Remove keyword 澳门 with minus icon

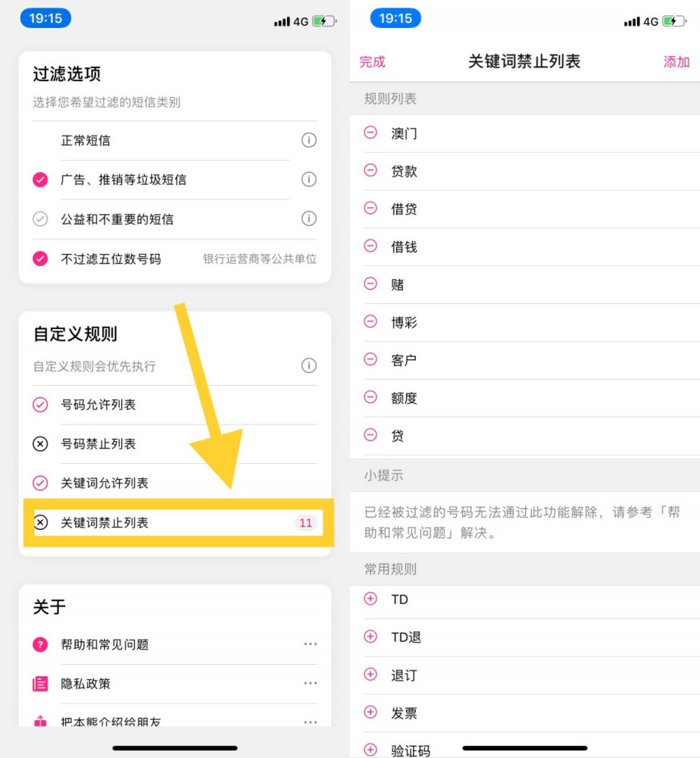coord(370,133)
